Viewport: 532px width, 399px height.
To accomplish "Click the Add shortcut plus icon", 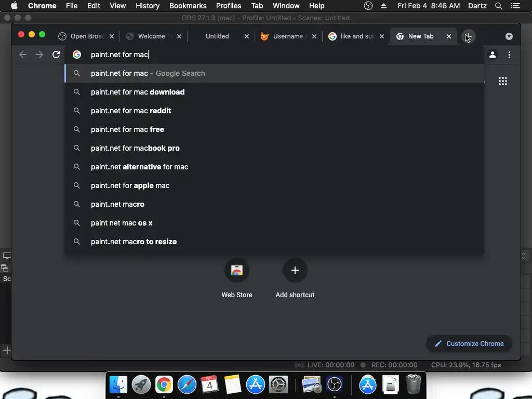I will pos(295,270).
